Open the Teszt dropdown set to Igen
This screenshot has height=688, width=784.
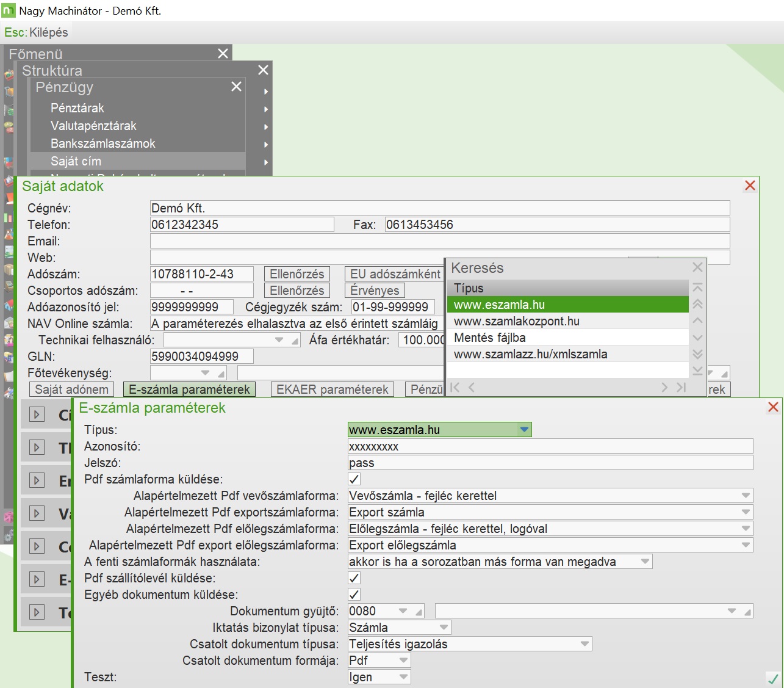[x=403, y=677]
